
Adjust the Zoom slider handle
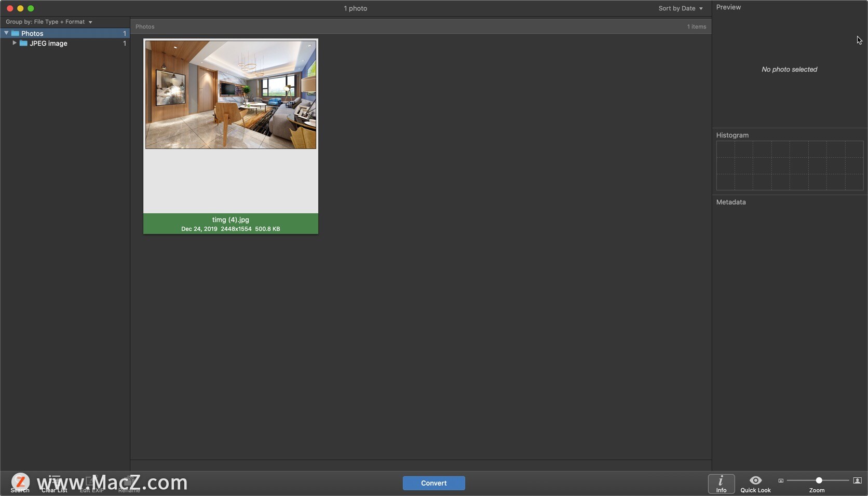819,480
